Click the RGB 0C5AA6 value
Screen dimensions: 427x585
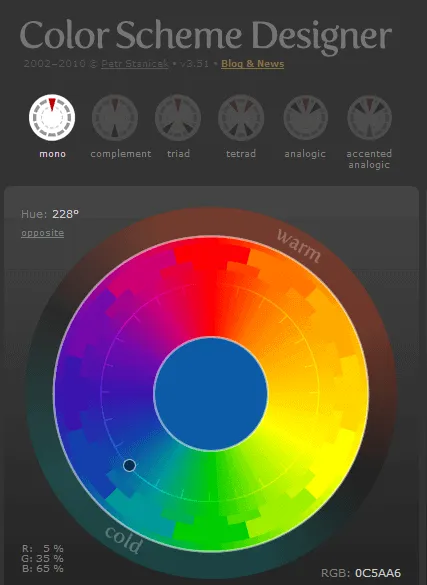coord(378,573)
